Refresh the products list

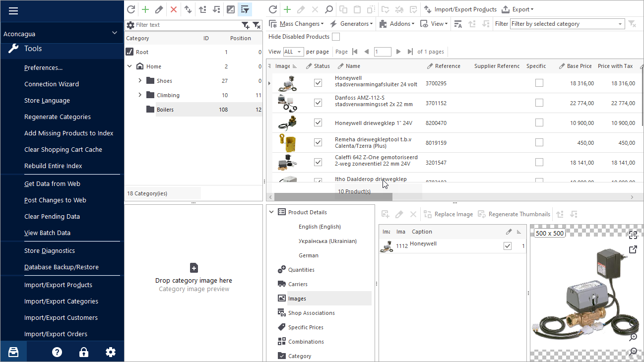[x=273, y=9]
